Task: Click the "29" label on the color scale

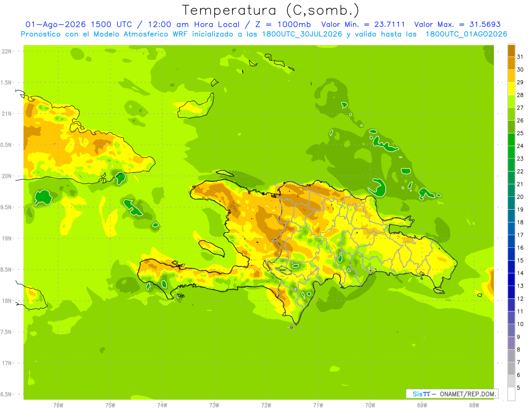Action: [x=520, y=82]
